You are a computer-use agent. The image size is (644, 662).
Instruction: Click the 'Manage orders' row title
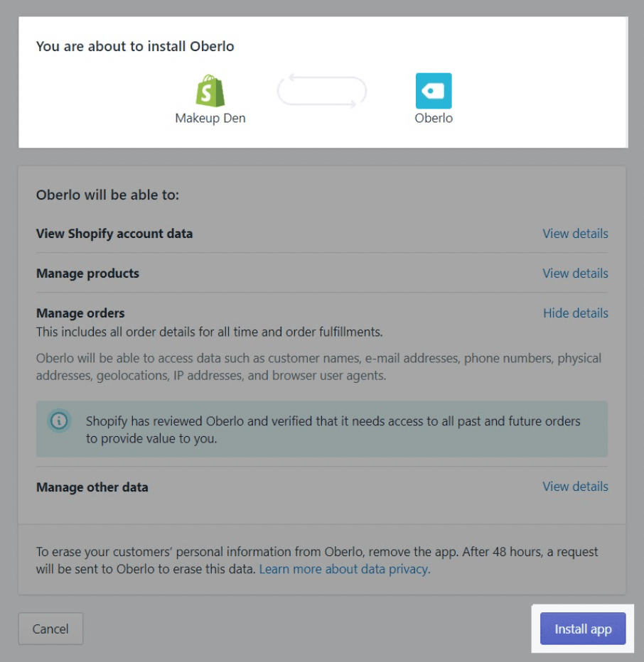point(80,313)
